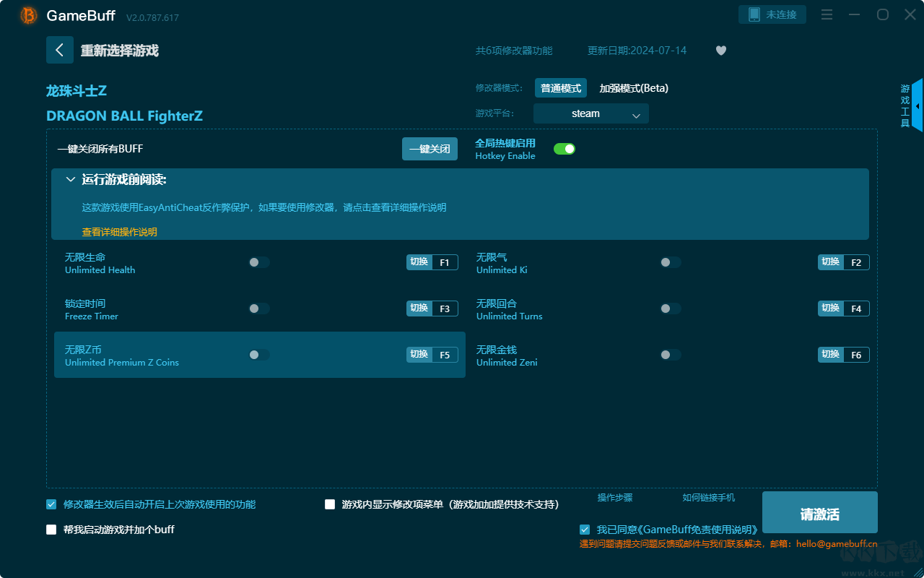Check the 帮我启动游戏并加个buff checkbox

tap(51, 529)
